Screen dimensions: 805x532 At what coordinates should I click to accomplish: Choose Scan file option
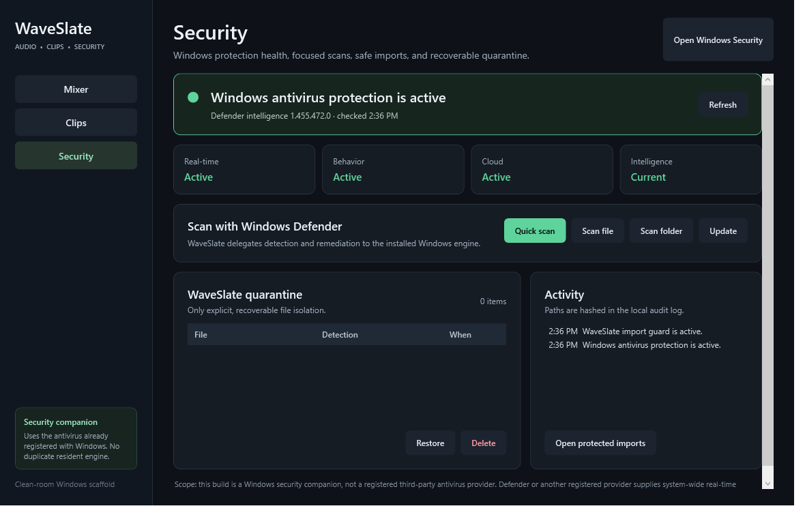(x=598, y=231)
